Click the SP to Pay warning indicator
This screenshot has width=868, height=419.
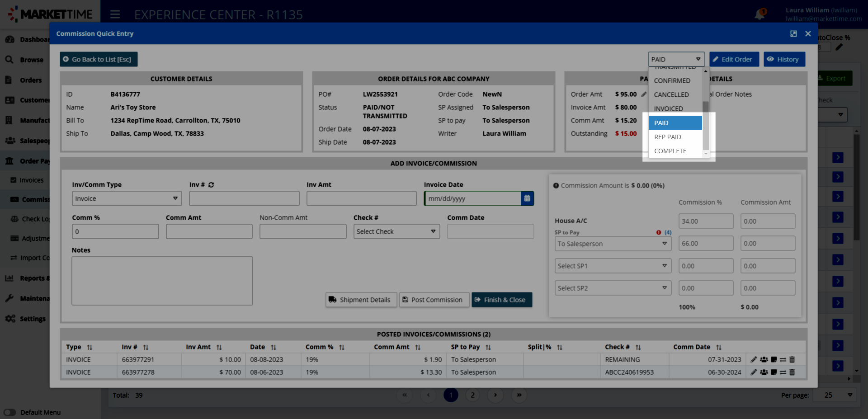[659, 233]
